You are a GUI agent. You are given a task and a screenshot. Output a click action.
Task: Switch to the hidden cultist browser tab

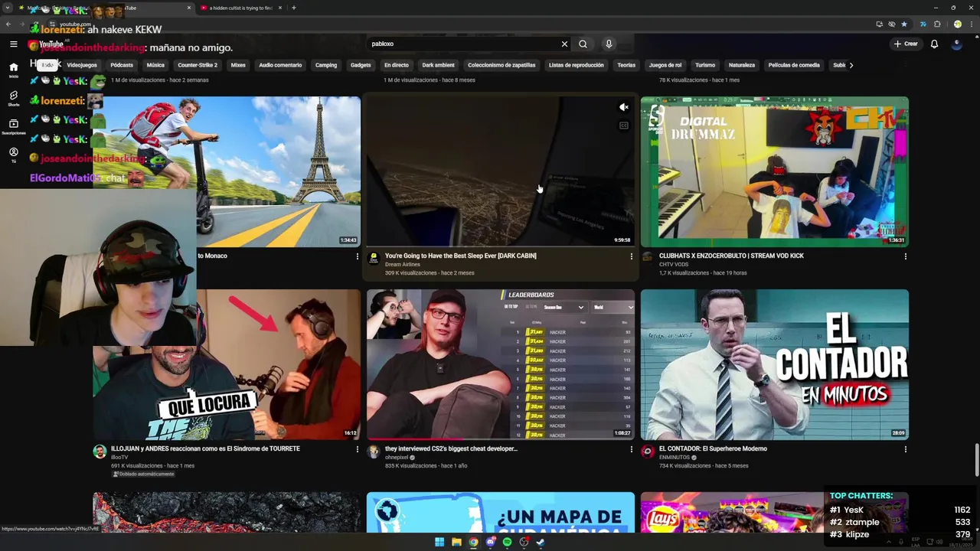point(240,8)
